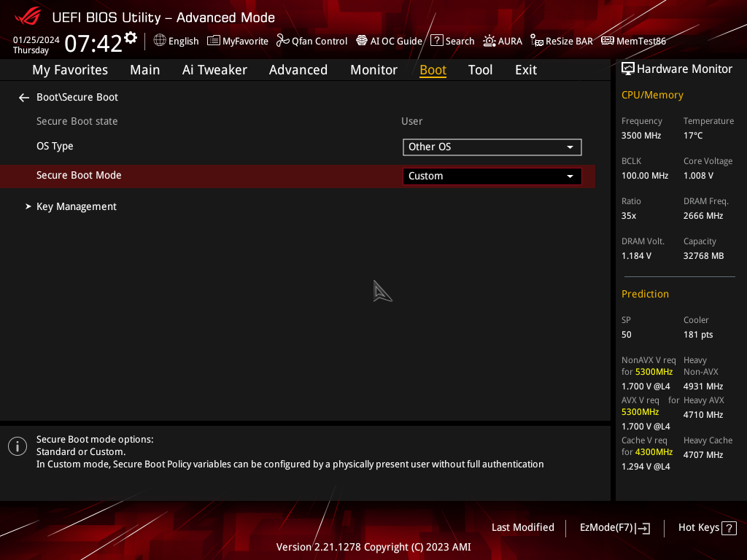Go back using the Boot\Secure Boot arrow
The height and width of the screenshot is (560, 747).
pyautogui.click(x=24, y=98)
